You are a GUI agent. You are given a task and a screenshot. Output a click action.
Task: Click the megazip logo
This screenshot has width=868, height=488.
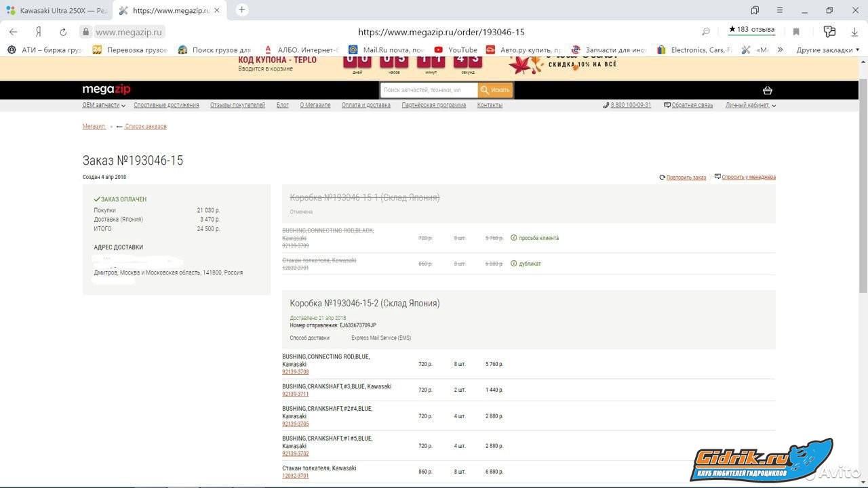[106, 89]
